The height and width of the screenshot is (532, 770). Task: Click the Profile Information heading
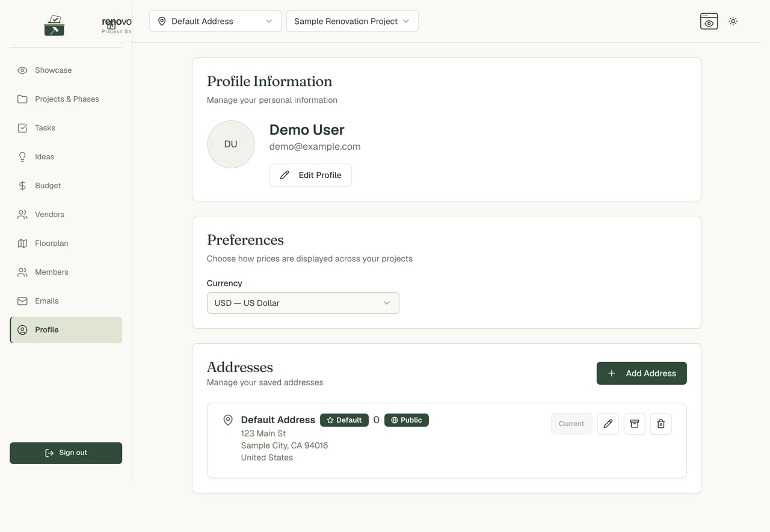(x=269, y=81)
